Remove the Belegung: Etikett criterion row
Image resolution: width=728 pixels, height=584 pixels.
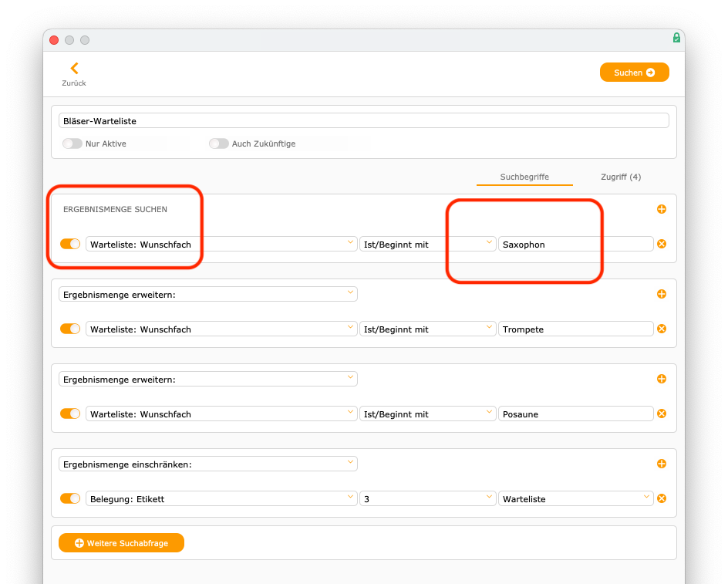(x=661, y=499)
